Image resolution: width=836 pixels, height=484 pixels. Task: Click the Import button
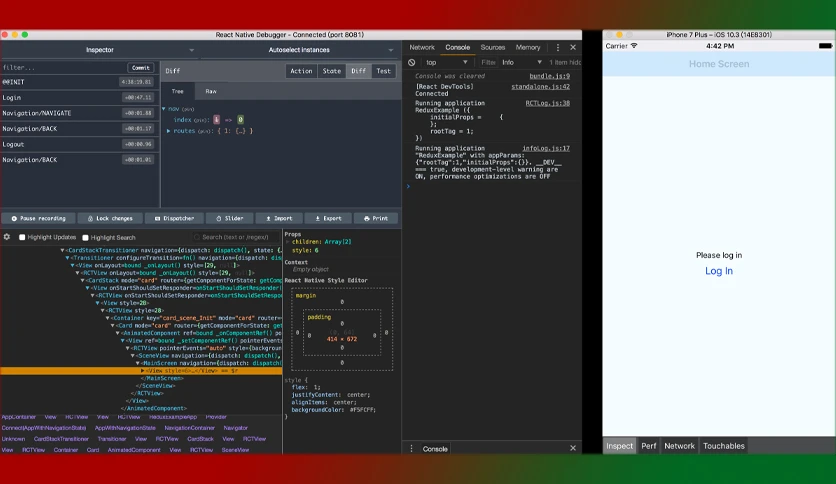tap(279, 219)
